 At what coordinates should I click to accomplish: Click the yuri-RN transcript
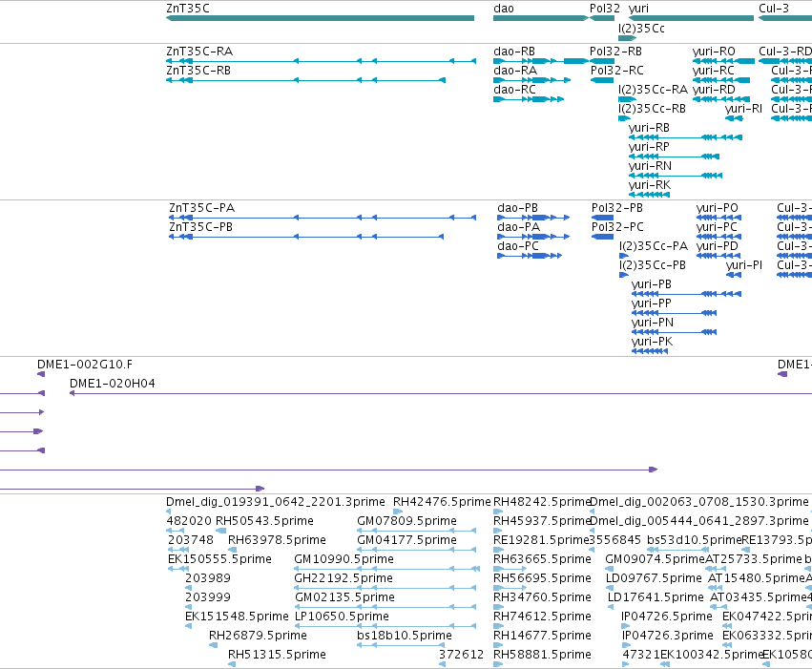point(676,176)
